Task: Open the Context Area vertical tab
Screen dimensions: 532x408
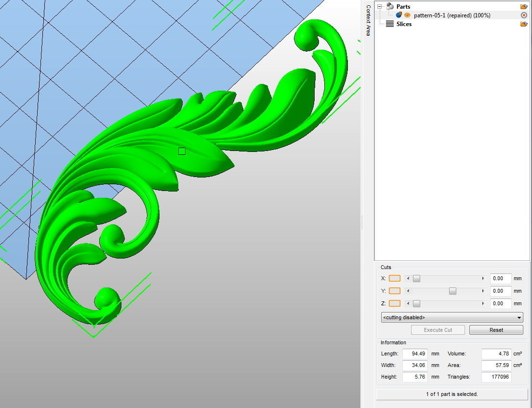Action: (x=368, y=20)
